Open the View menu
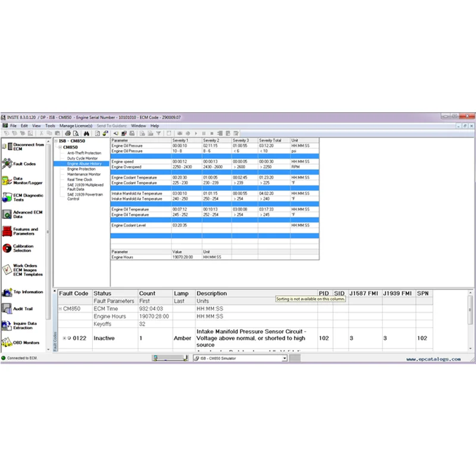 point(36,126)
